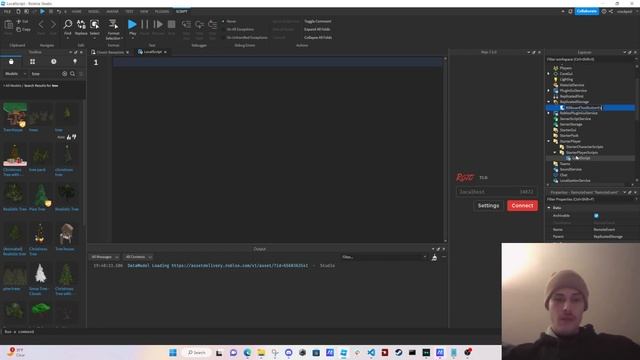
Task: Click the localhost host input field
Action: click(487, 191)
